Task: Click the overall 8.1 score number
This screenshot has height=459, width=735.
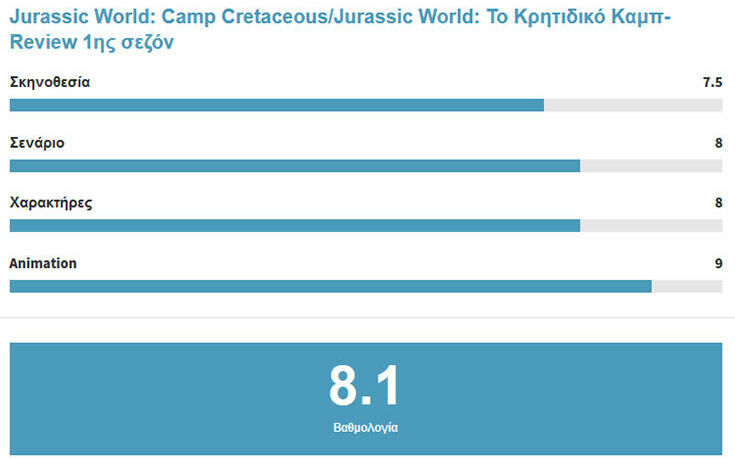Action: [x=365, y=387]
